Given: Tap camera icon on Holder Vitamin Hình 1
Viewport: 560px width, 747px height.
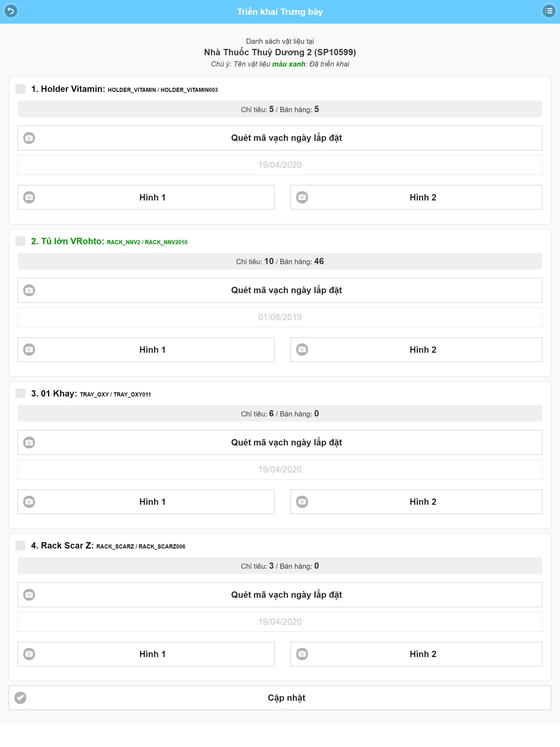Looking at the screenshot, I should pyautogui.click(x=29, y=197).
